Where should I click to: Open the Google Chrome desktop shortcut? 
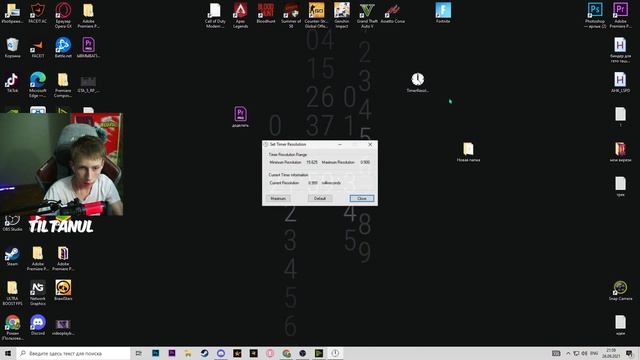coord(12,327)
